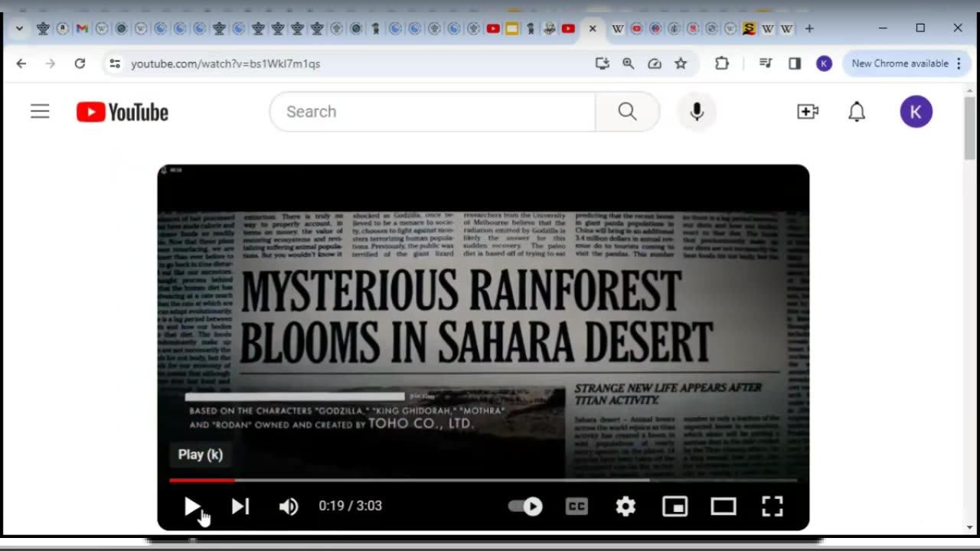
Task: Open YouTube notifications bell
Action: point(857,112)
